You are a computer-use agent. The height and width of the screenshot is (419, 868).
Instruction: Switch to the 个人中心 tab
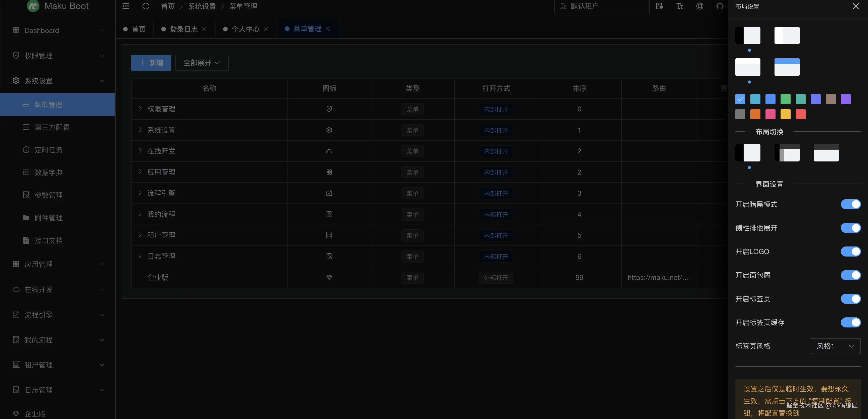tap(245, 29)
